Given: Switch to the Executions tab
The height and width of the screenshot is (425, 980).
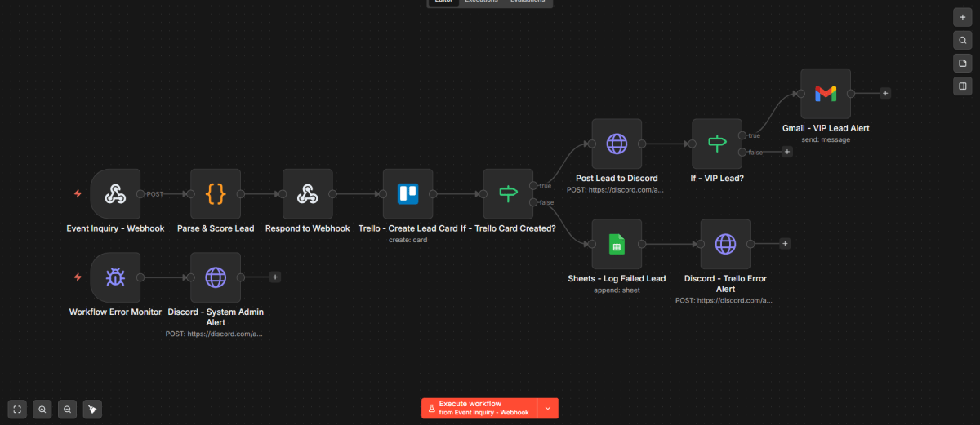Looking at the screenshot, I should tap(481, 2).
